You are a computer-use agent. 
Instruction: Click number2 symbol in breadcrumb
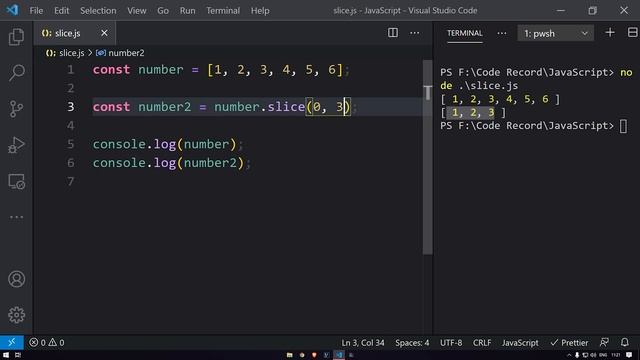(x=126, y=53)
